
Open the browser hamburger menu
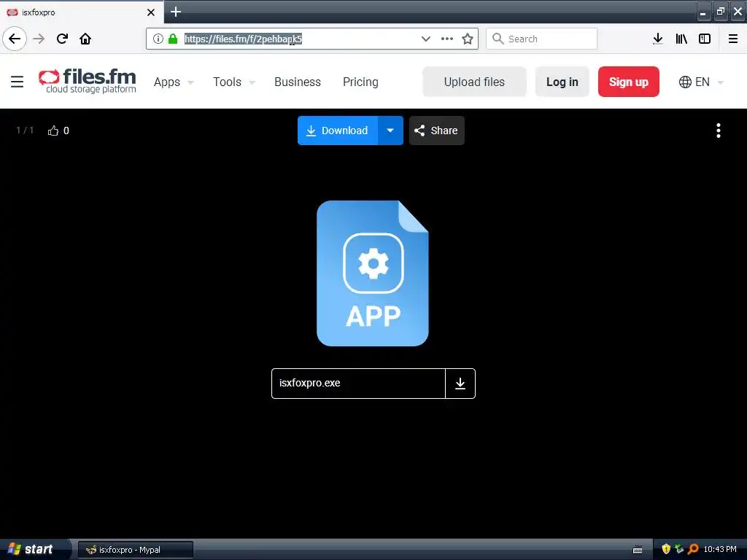point(733,39)
